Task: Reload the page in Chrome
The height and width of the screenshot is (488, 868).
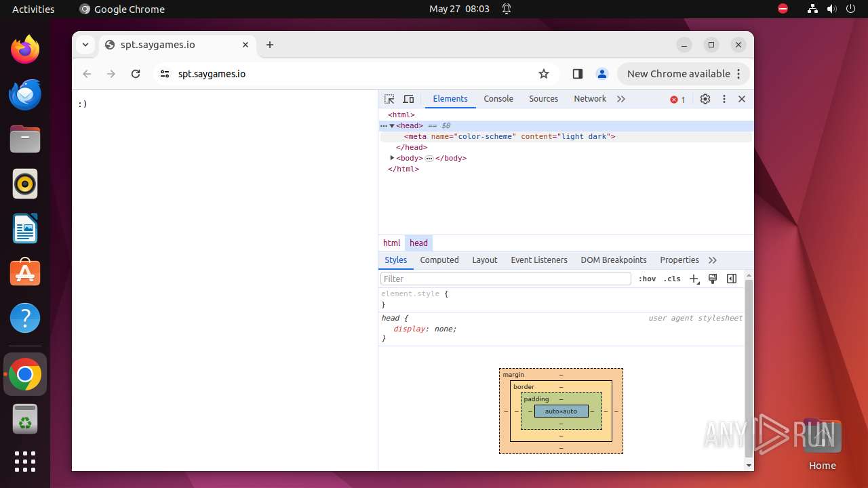Action: 136,74
